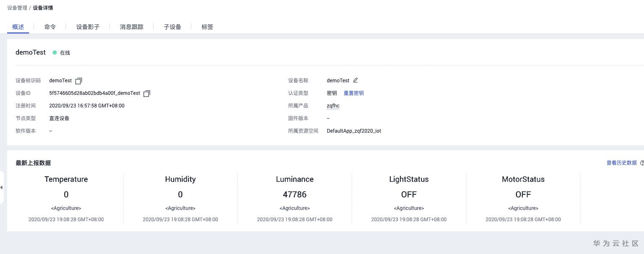Click the LightStatus OFF value
This screenshot has width=644, height=254.
click(x=409, y=194)
